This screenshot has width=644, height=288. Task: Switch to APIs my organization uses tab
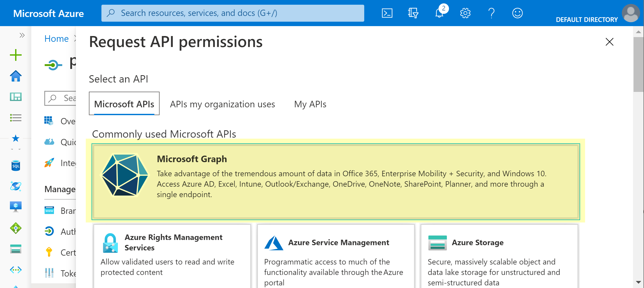(222, 104)
